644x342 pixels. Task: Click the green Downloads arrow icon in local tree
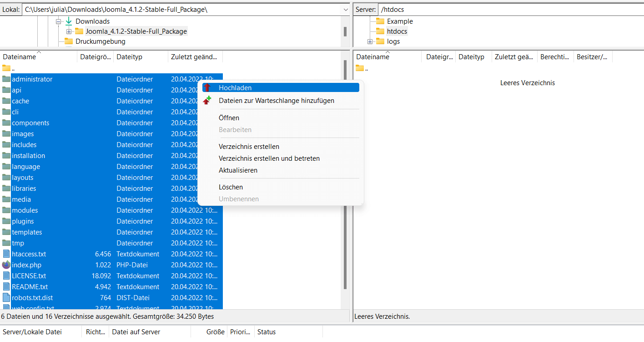[x=69, y=21]
